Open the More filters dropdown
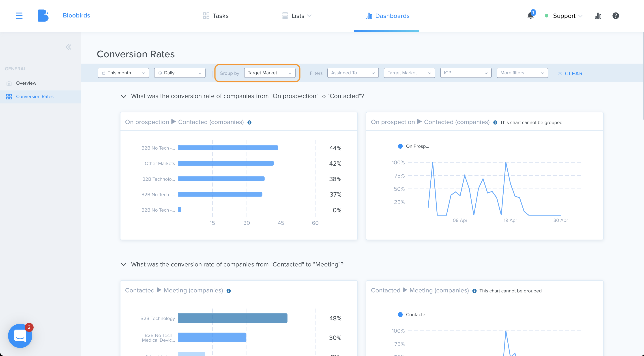This screenshot has height=356, width=644. tap(522, 73)
